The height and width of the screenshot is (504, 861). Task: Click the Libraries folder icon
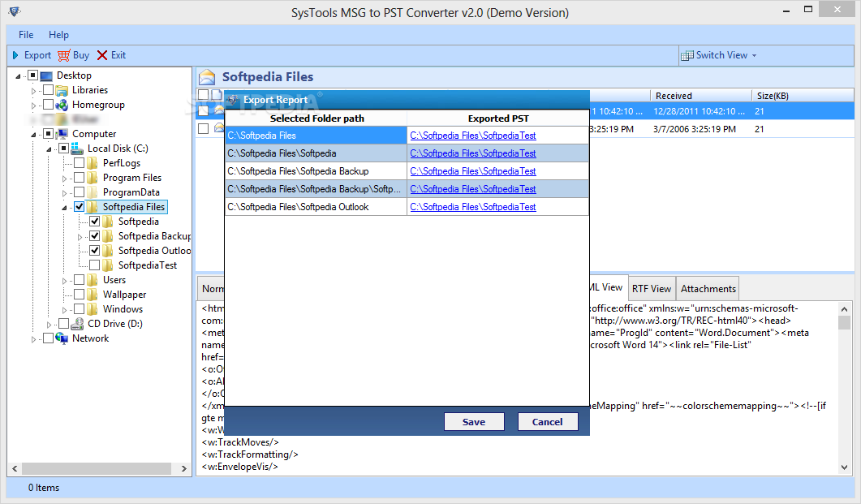62,90
